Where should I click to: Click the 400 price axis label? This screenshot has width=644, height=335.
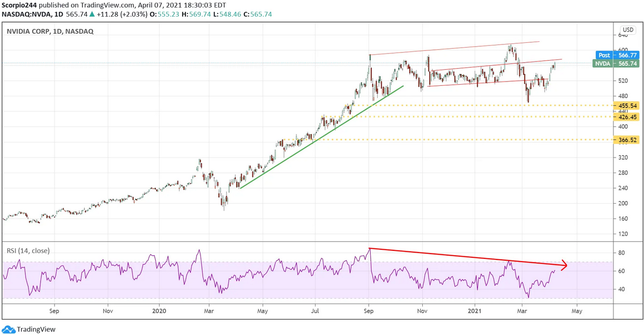[623, 127]
